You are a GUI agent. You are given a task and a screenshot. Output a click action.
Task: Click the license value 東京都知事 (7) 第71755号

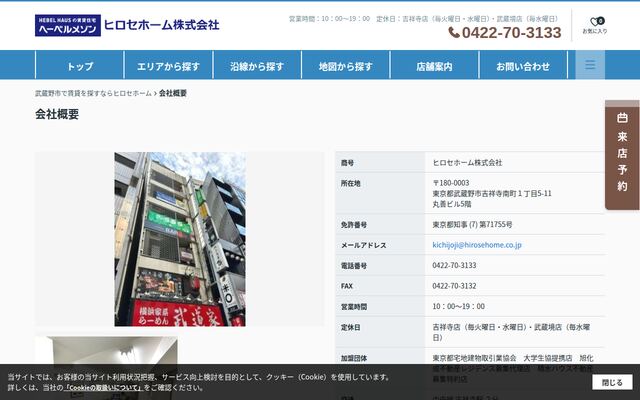tap(472, 224)
